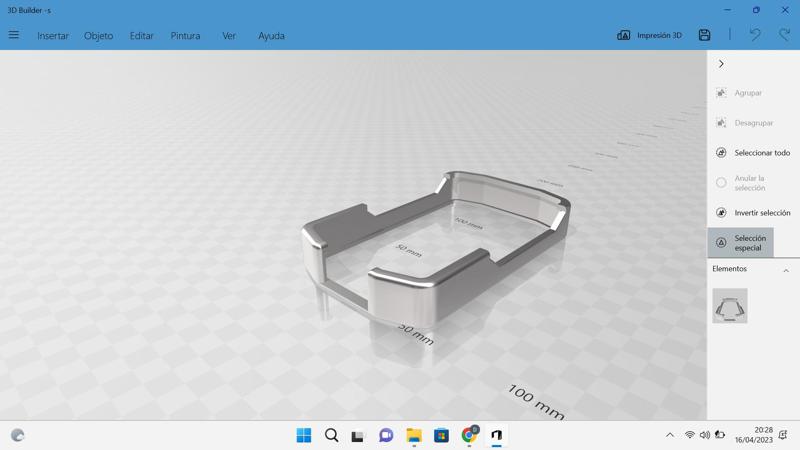This screenshot has height=450, width=800.
Task: Click the Desagrupar icon
Action: 721,123
